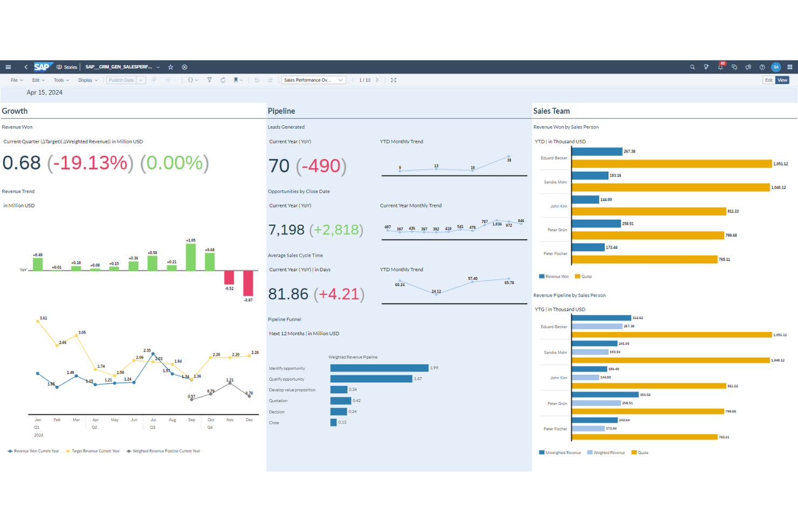Open the search icon in the shell bar
This screenshot has height=532, width=798.
pos(692,67)
